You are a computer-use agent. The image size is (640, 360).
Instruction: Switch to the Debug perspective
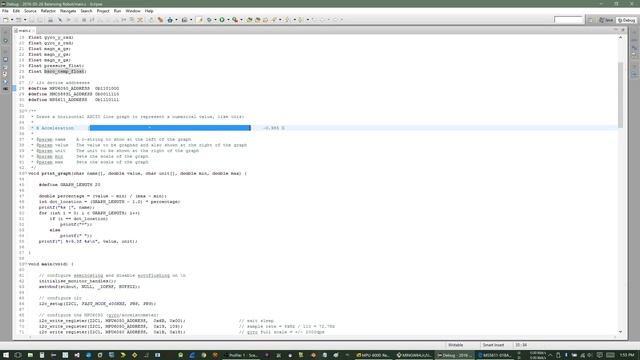point(627,20)
